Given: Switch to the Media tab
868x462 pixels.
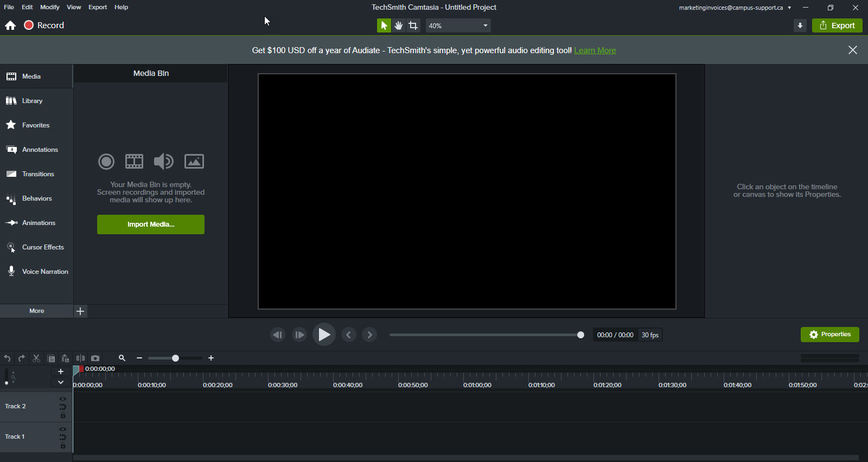Looking at the screenshot, I should [36, 76].
